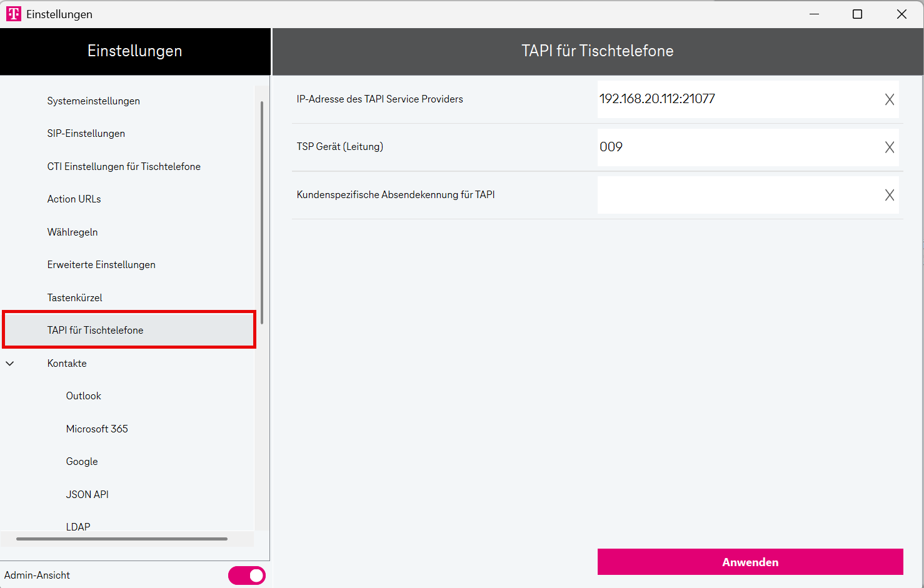Clear the TSP Gerät (Leitung) field
Screen dimensions: 924x588
pyautogui.click(x=889, y=147)
